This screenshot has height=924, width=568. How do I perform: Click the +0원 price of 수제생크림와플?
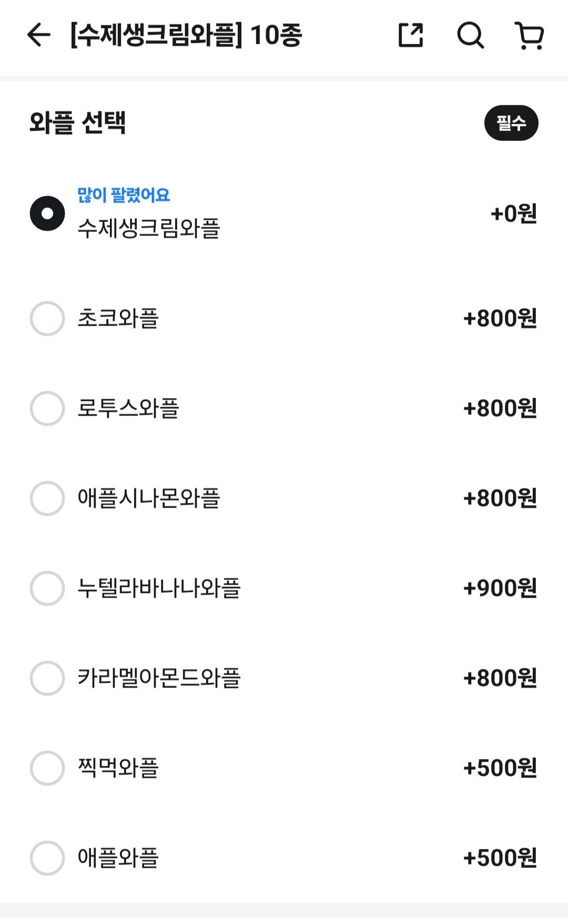coord(513,214)
